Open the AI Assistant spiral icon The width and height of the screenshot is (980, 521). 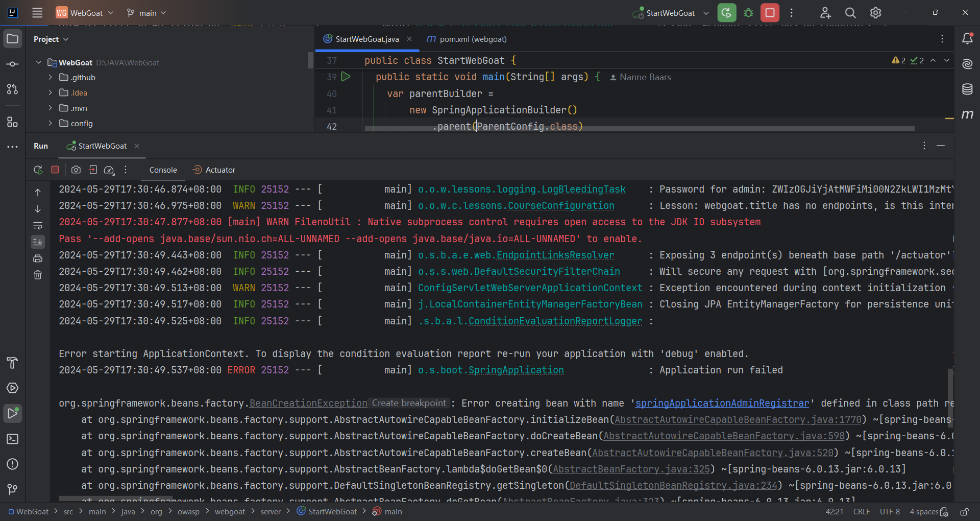click(967, 64)
